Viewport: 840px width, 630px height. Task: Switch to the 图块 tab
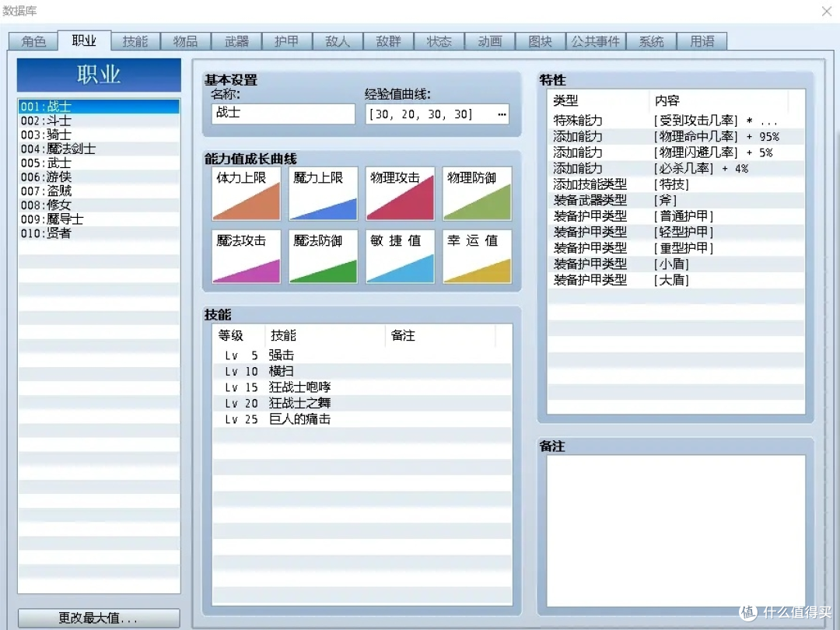[540, 41]
